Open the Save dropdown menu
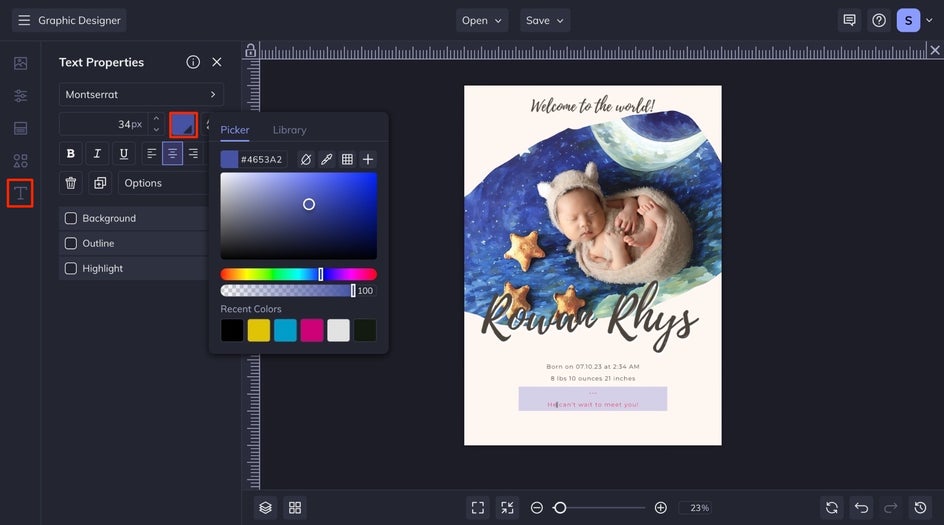 tap(545, 20)
